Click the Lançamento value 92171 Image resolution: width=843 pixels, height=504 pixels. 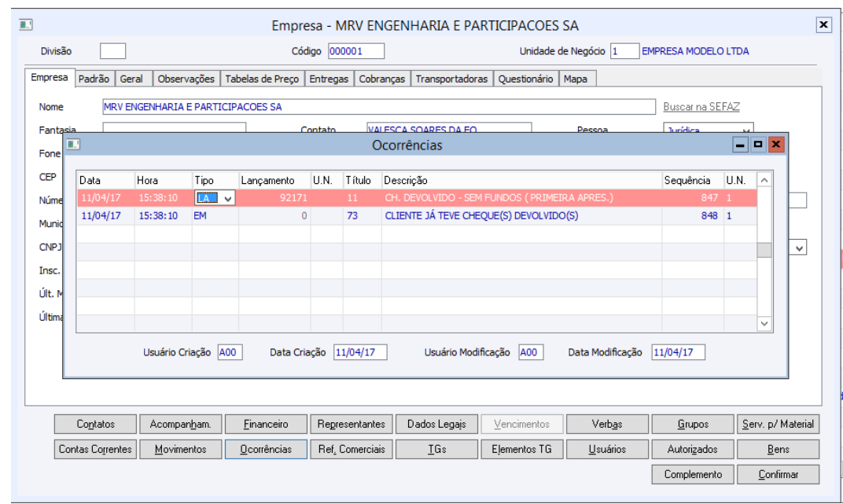tap(293, 197)
